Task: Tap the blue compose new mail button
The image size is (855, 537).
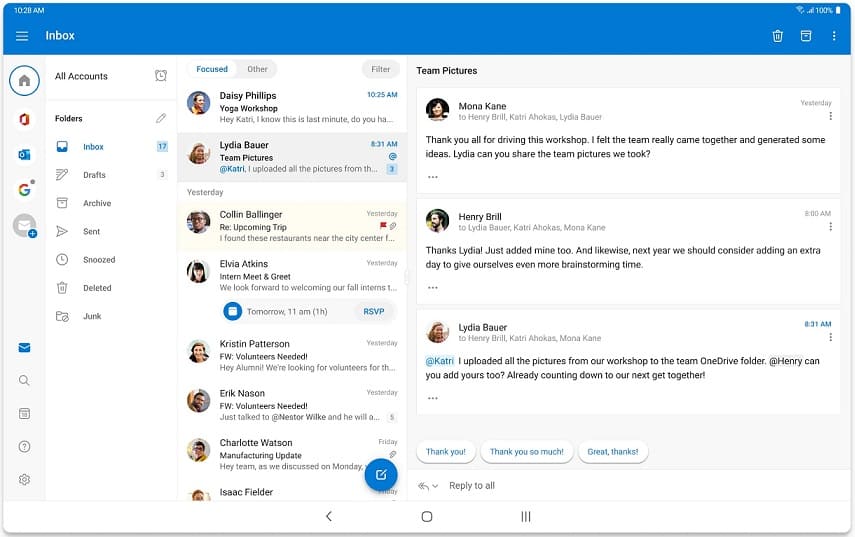Action: (x=381, y=474)
